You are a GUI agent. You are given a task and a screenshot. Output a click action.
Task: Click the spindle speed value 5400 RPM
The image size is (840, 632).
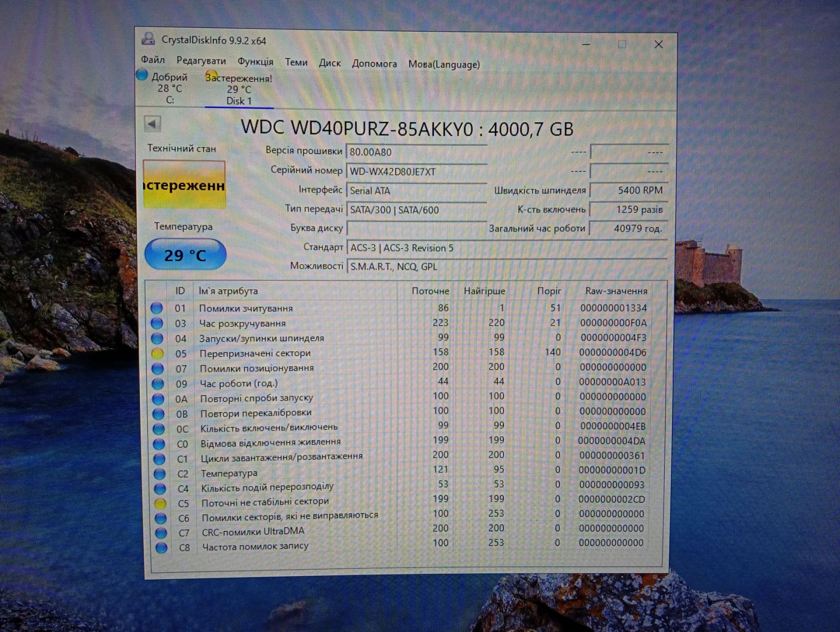pyautogui.click(x=628, y=190)
